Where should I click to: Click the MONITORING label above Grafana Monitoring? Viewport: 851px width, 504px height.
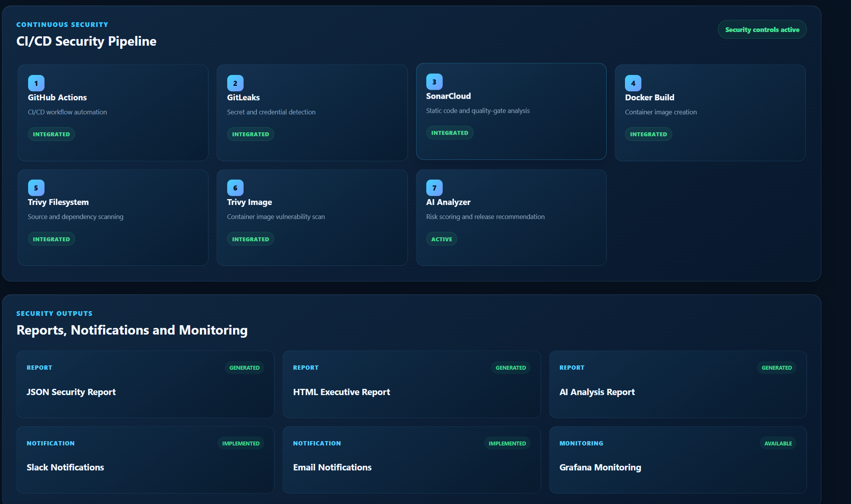(x=581, y=443)
